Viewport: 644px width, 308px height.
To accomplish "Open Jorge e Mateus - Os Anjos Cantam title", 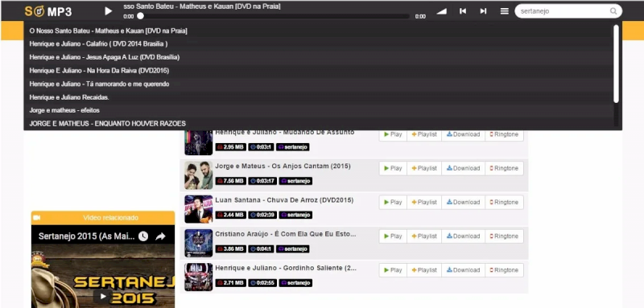I will click(283, 166).
